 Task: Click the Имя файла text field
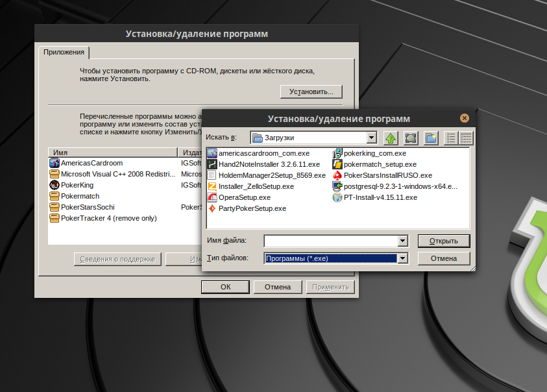pos(331,241)
